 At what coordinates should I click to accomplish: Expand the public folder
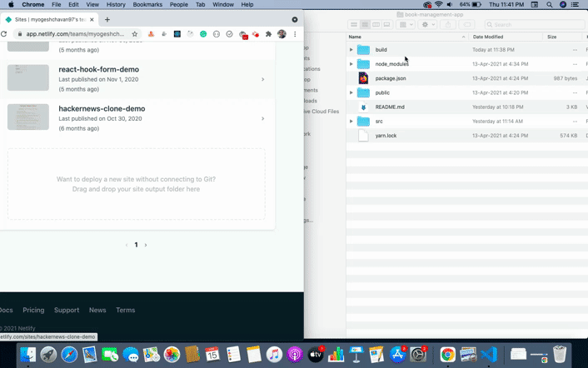coord(351,92)
